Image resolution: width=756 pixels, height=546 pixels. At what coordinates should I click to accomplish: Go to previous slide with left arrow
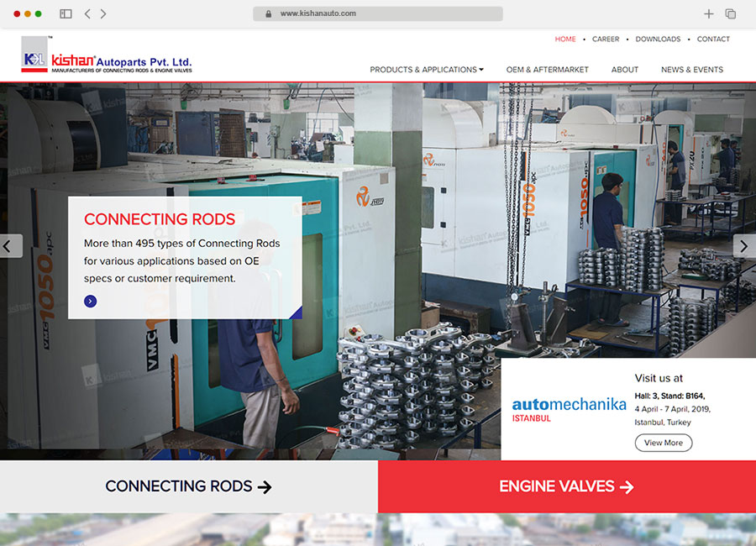10,246
